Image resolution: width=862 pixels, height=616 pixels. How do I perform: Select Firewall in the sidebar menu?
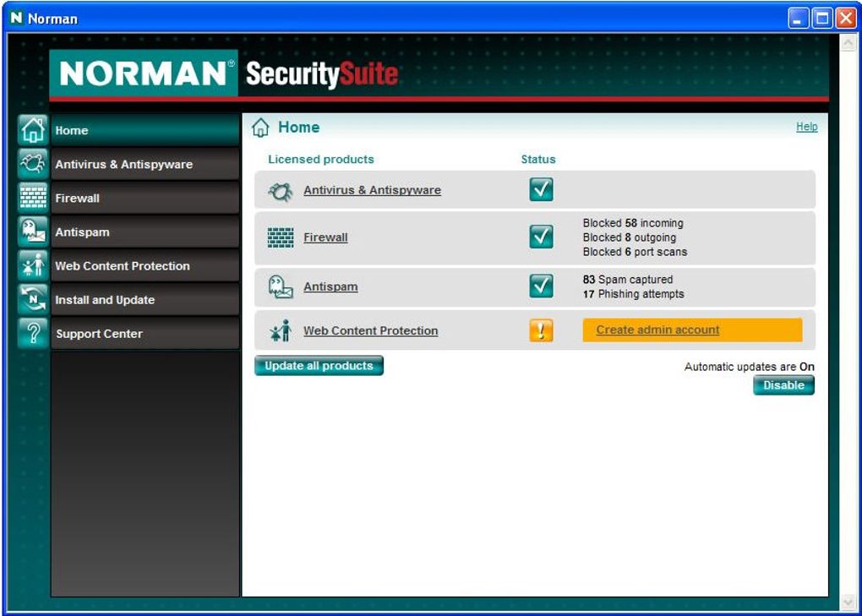point(145,199)
